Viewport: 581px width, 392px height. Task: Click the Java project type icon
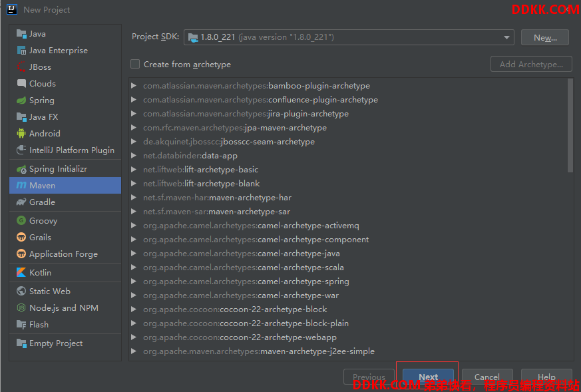pyautogui.click(x=21, y=34)
